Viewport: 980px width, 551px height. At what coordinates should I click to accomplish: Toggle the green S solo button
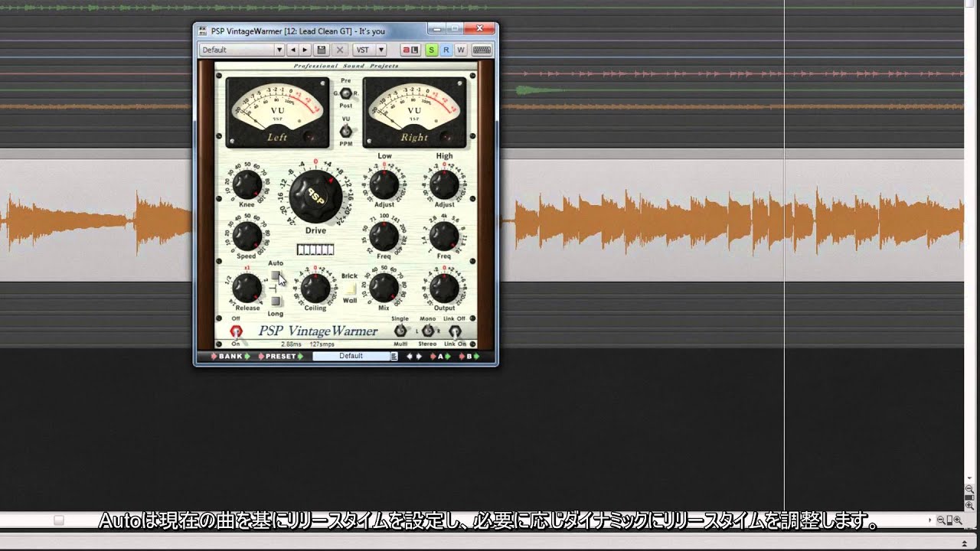[431, 50]
